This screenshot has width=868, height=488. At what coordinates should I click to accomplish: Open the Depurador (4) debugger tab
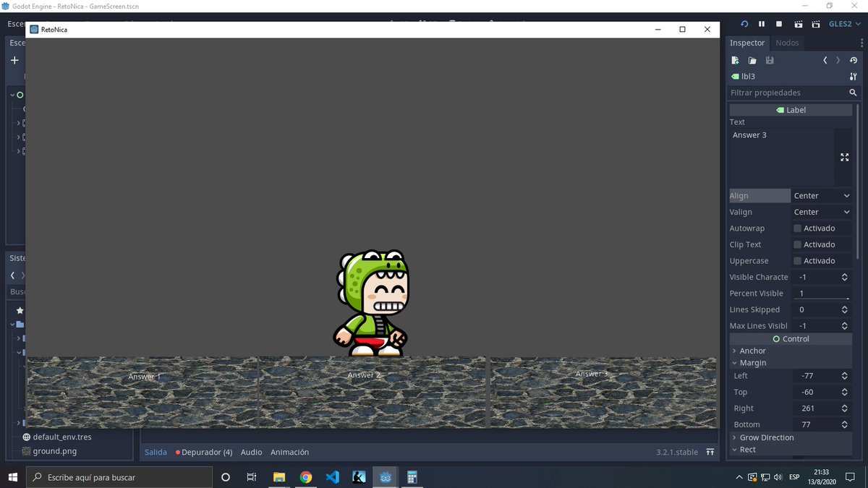point(204,452)
